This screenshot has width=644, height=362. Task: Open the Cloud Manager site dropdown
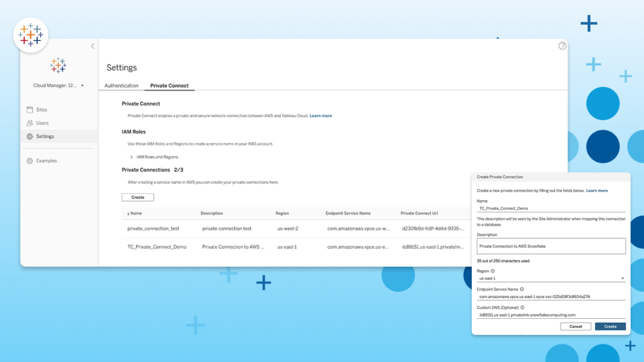tap(82, 85)
